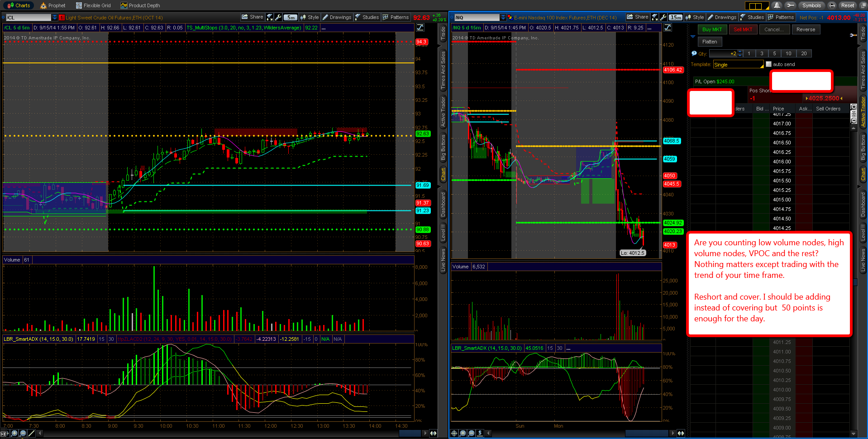The height and width of the screenshot is (439, 868).
Task: Zoom in on the /NQ chart
Action: (463, 434)
